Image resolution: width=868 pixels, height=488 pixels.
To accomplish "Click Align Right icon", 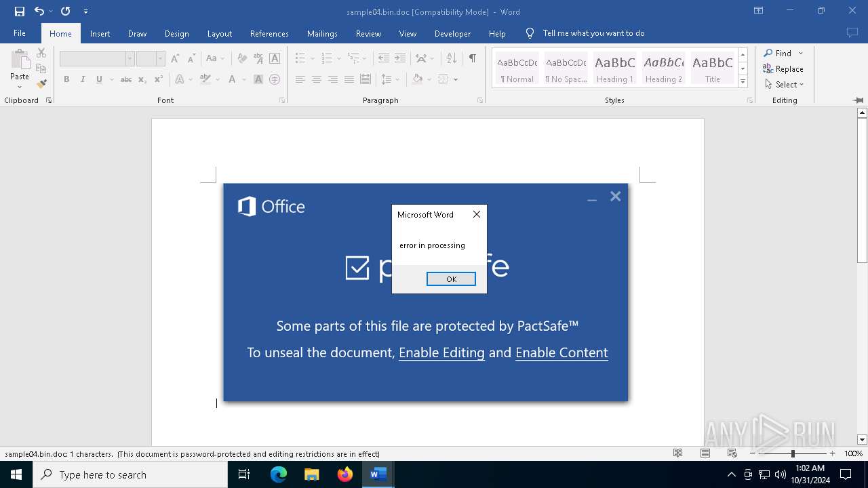I will click(333, 79).
